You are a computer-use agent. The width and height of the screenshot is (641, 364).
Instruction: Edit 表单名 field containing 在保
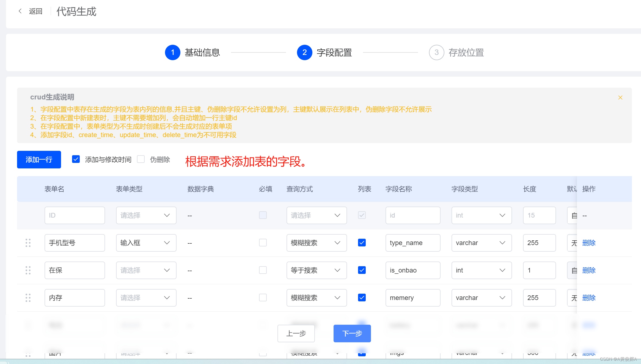click(x=75, y=270)
